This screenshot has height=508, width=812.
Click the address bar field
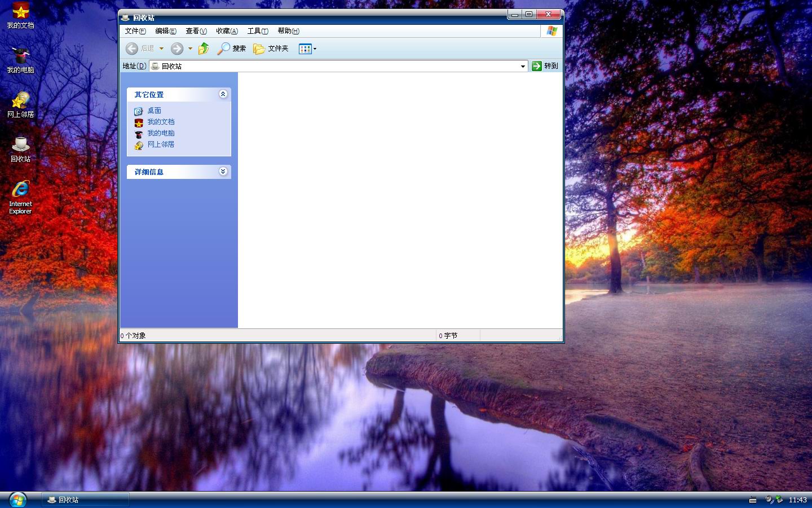tap(338, 66)
